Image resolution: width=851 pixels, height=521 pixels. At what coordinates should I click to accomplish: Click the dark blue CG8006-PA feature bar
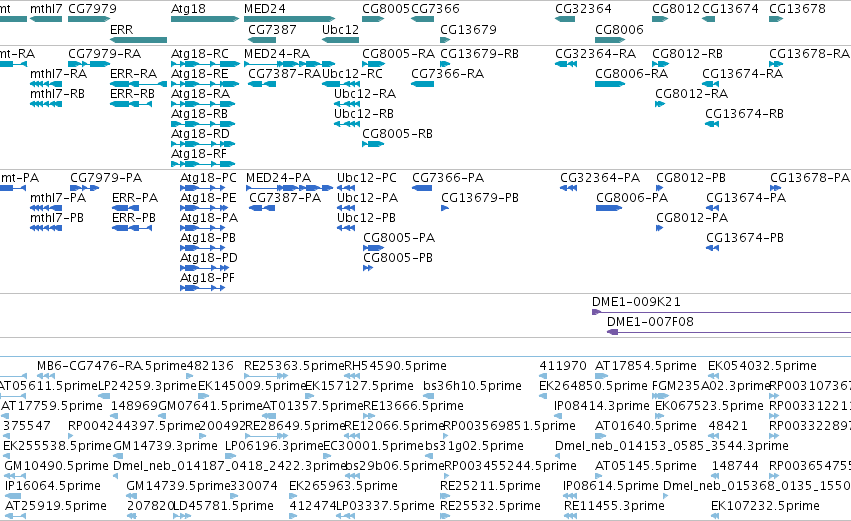(x=608, y=208)
